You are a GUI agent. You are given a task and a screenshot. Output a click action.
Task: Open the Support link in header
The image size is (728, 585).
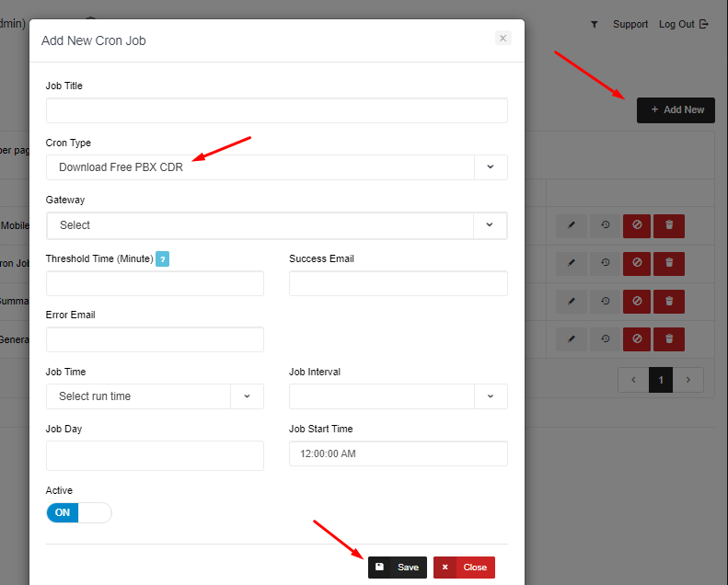coord(630,25)
